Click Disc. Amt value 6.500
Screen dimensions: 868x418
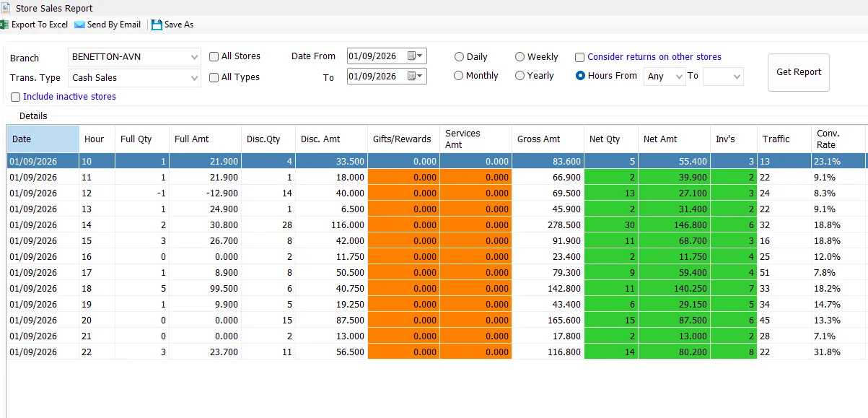353,209
